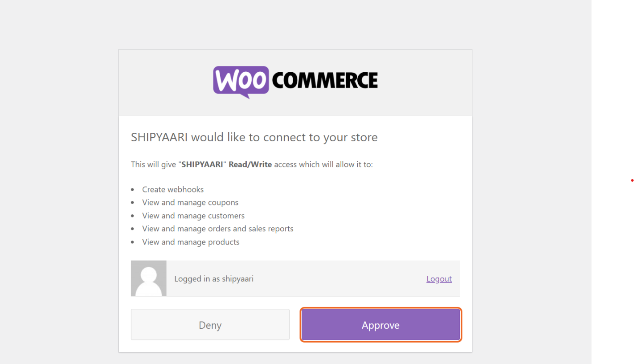Screen dimensions: 634x364
Task: Click the bullet beside View and manage products
Action: (133, 242)
